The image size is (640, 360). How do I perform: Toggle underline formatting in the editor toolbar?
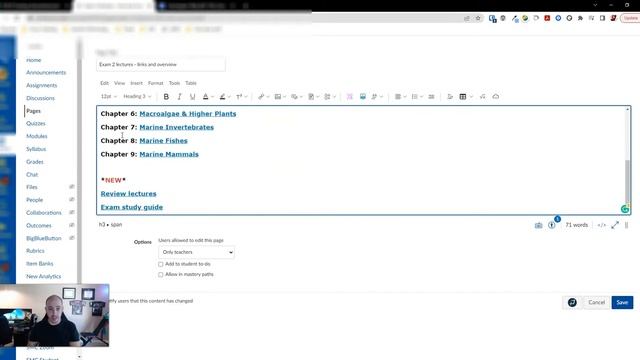192,97
